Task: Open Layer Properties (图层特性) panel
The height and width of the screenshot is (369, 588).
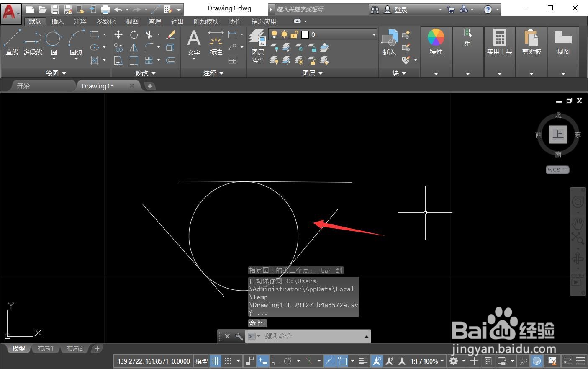Action: click(x=258, y=46)
